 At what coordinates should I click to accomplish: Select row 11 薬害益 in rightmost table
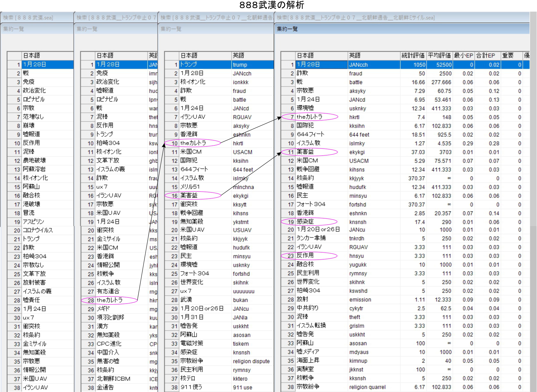point(305,152)
